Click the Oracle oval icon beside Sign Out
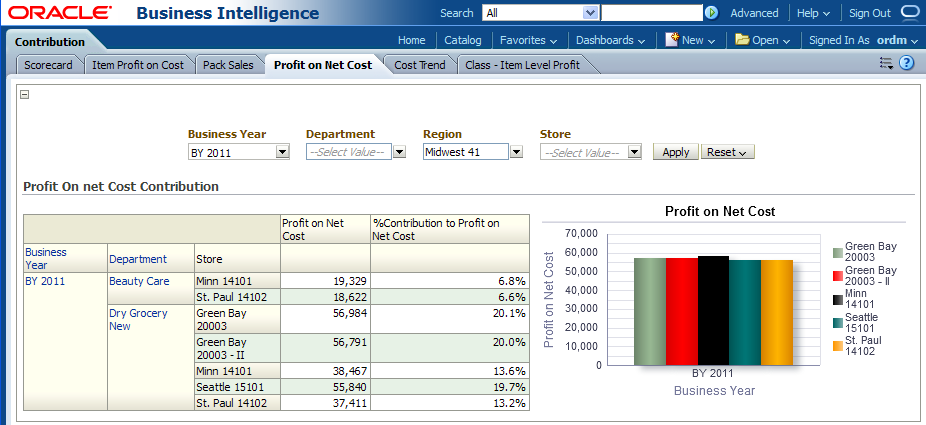The height and width of the screenshot is (425, 926). pos(909,13)
